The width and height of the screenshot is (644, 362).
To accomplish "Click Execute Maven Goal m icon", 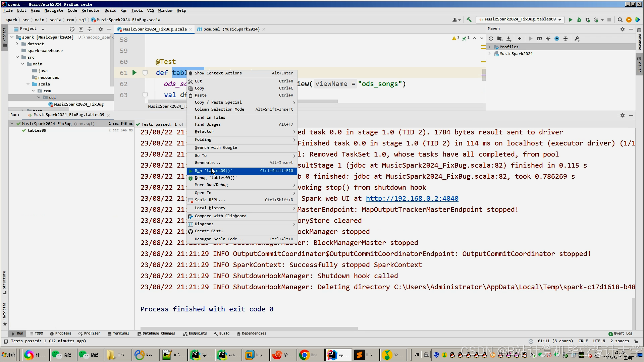I will click(x=539, y=39).
